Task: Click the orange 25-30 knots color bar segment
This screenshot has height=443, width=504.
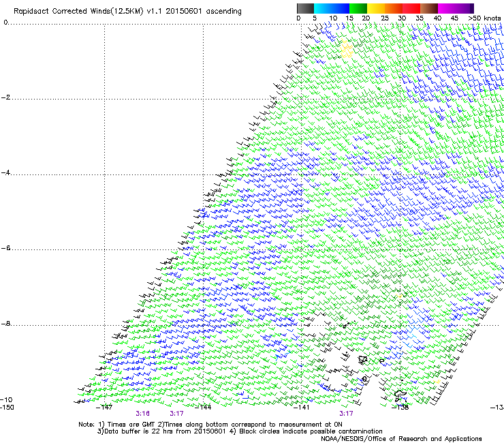Action: [x=394, y=8]
